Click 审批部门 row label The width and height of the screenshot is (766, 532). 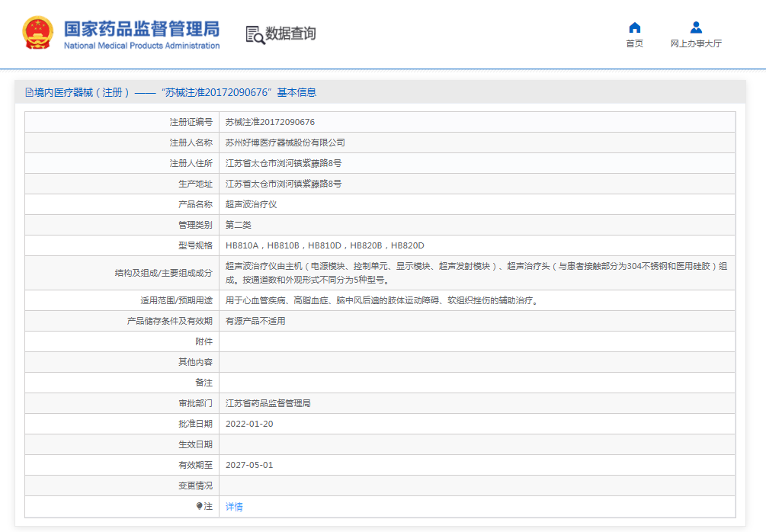click(195, 403)
